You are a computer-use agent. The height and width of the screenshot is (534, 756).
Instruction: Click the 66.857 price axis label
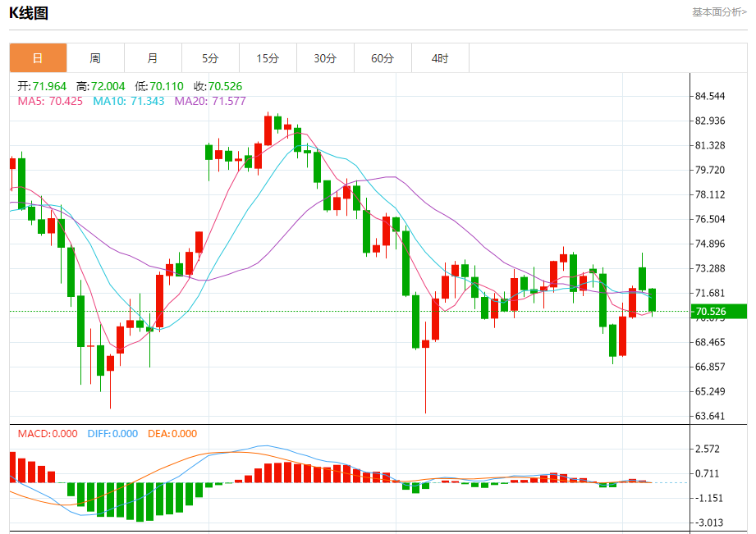click(710, 367)
